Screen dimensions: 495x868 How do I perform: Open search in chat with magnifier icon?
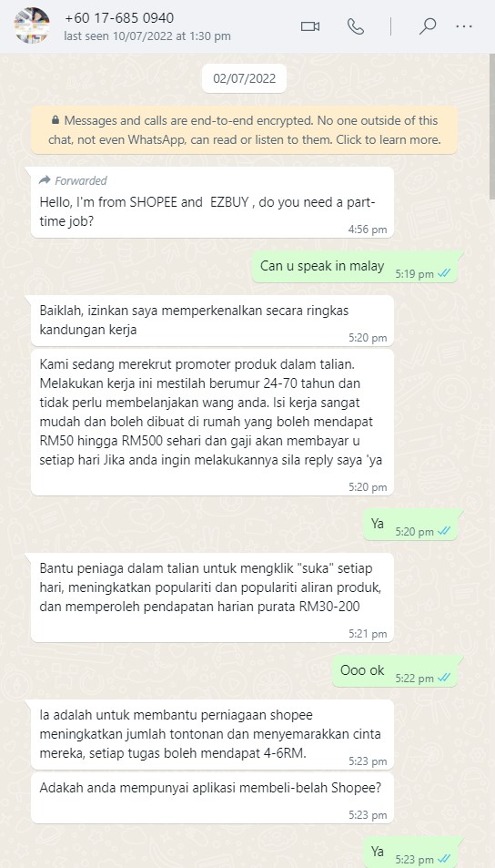[428, 26]
